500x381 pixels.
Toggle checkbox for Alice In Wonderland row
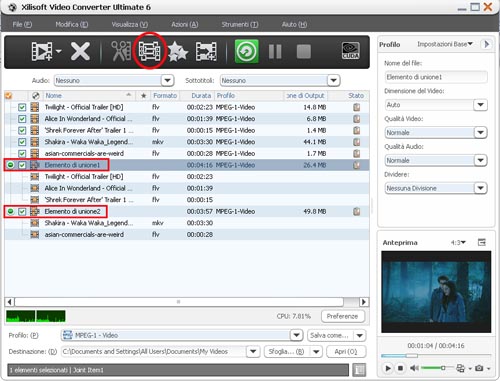click(22, 119)
